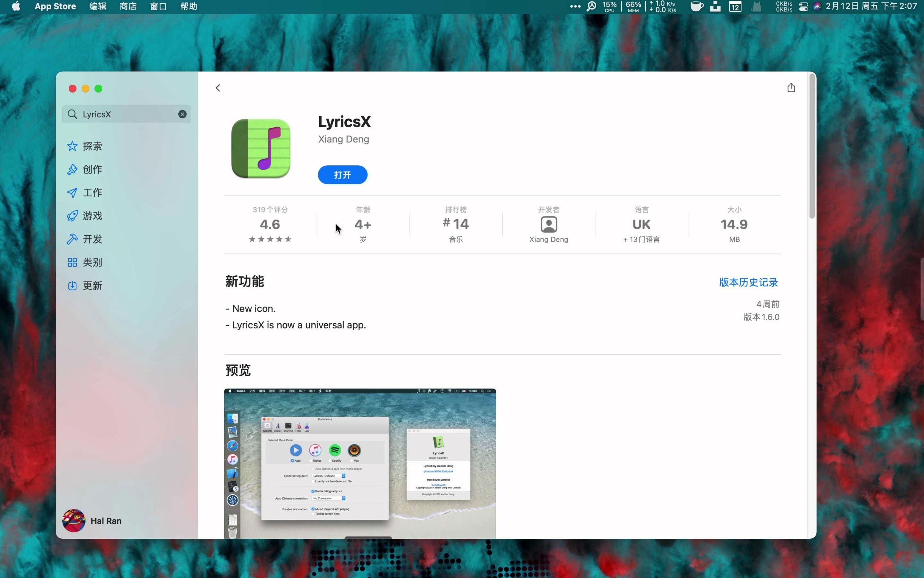This screenshot has height=578, width=924.
Task: Open the 创作 (Create) sidebar section
Action: [85, 169]
